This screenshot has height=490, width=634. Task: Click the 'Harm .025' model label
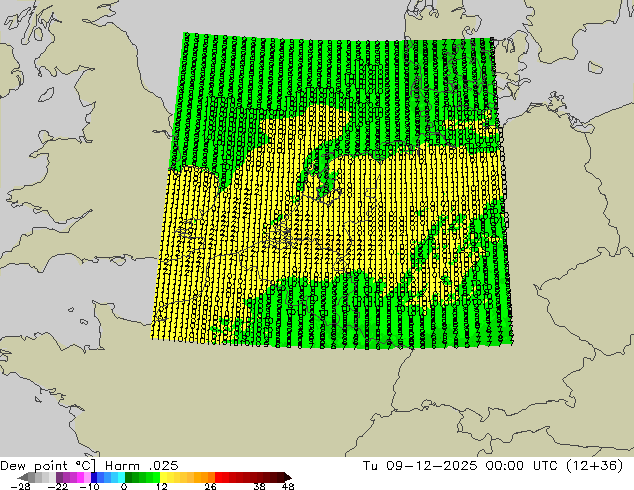[142, 465]
